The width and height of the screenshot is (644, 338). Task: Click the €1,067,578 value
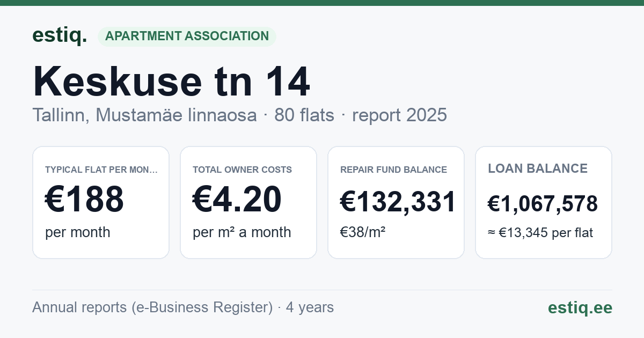(543, 204)
